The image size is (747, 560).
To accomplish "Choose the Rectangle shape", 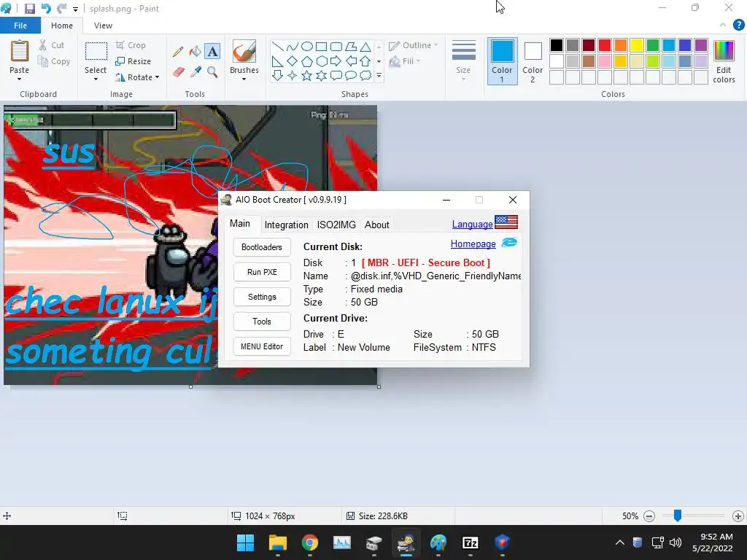I will (x=322, y=46).
